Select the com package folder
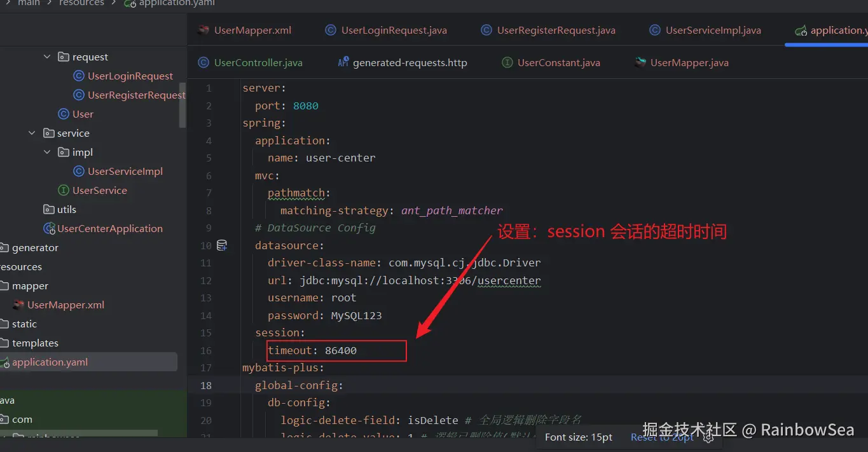Image resolution: width=868 pixels, height=452 pixels. (22, 419)
